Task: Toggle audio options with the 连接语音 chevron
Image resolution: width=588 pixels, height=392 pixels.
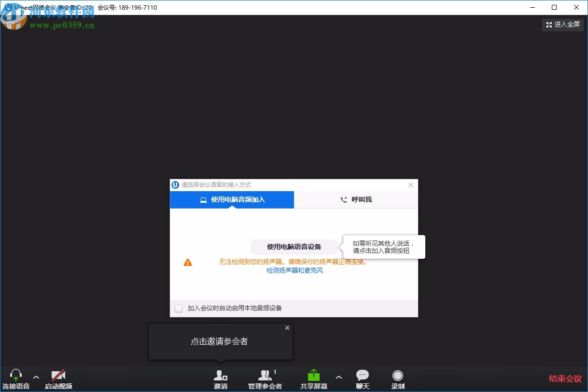Action: point(36,378)
